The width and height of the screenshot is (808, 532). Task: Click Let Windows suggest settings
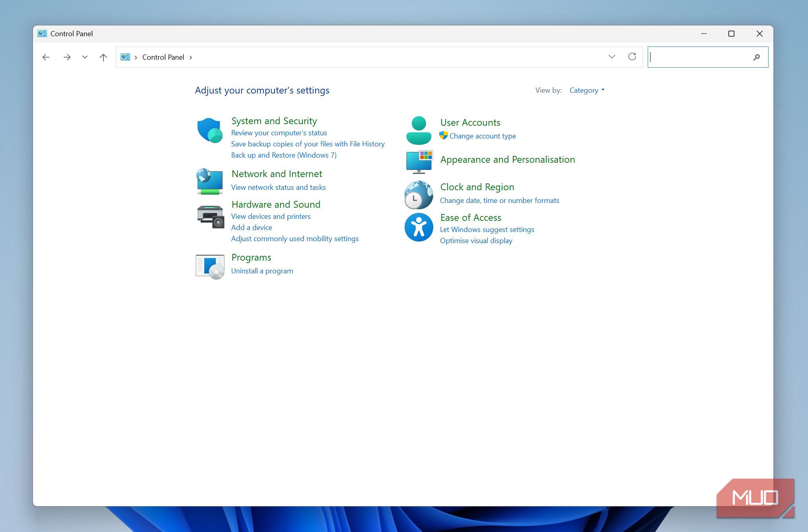[x=487, y=230]
